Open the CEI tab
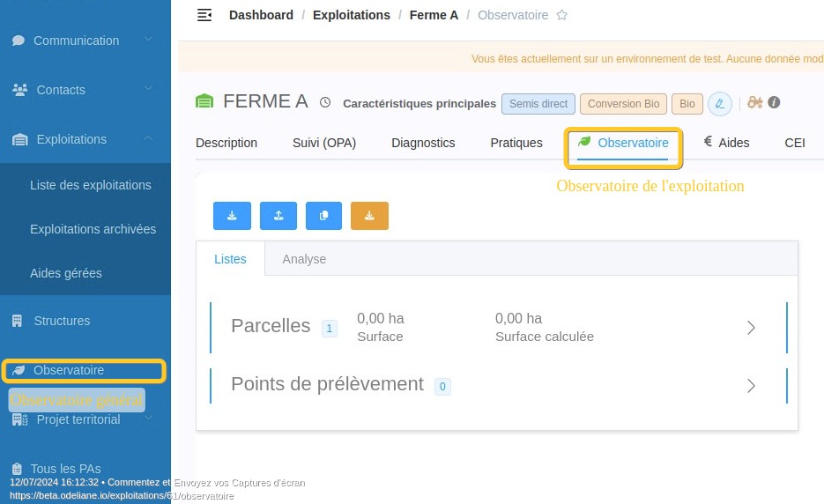The height and width of the screenshot is (504, 824). [x=795, y=143]
